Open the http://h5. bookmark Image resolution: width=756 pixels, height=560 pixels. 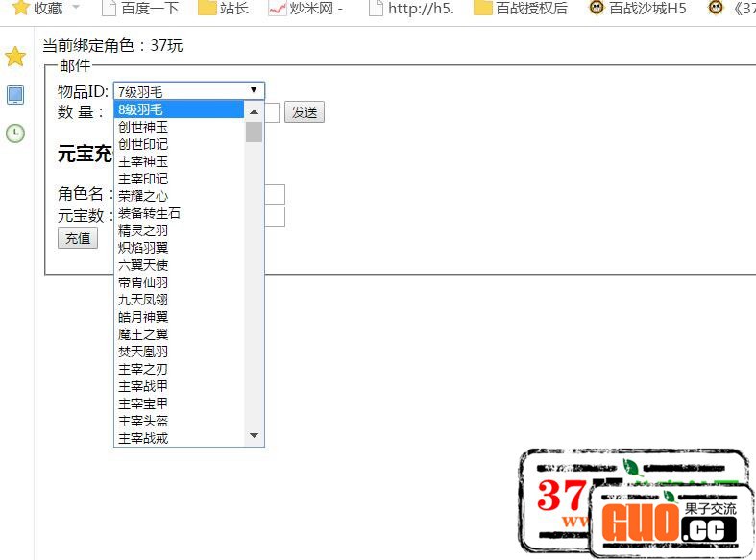point(411,9)
